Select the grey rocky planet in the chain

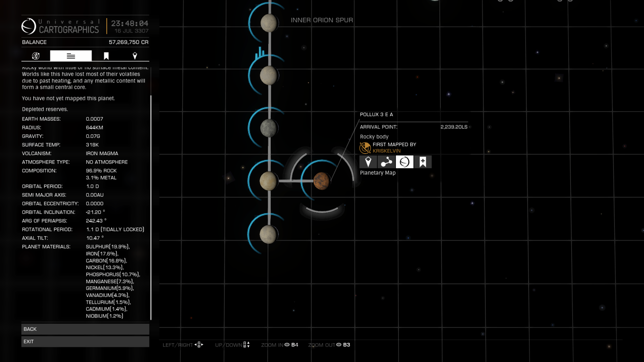click(269, 128)
